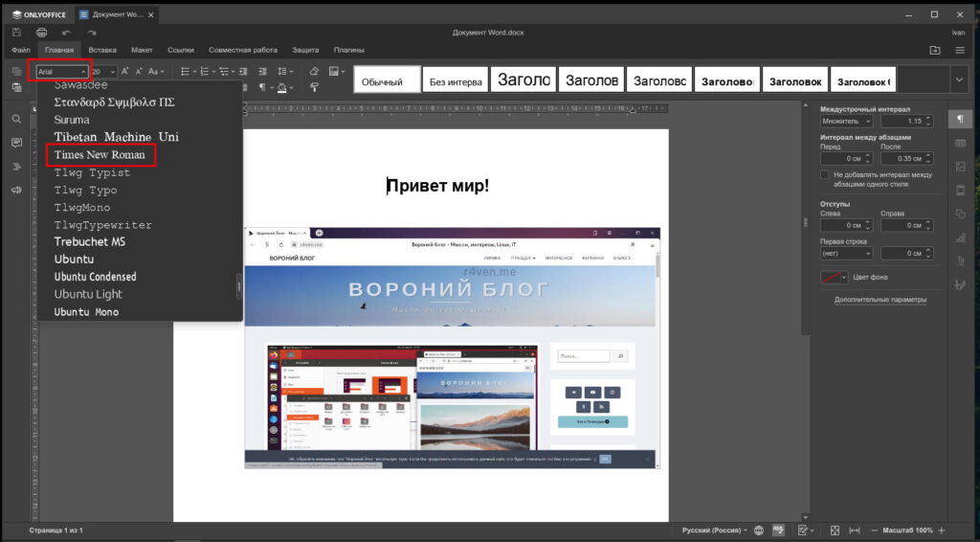Apply the 'Обычный' style
Viewport: 980px width, 542px height.
[386, 81]
